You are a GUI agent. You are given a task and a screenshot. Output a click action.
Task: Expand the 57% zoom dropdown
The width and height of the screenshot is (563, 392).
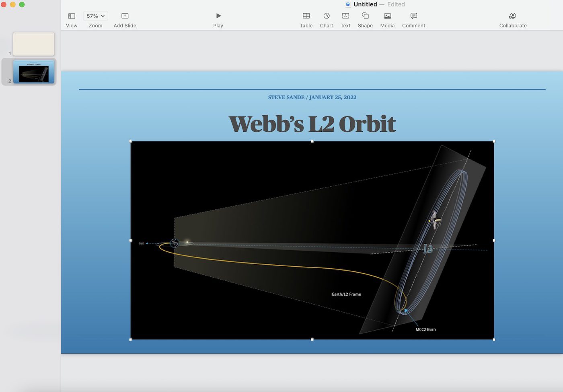[x=96, y=16]
